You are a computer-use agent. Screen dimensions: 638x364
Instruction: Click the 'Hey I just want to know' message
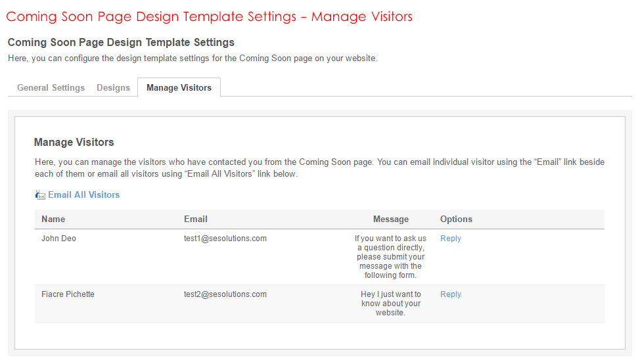coord(390,304)
